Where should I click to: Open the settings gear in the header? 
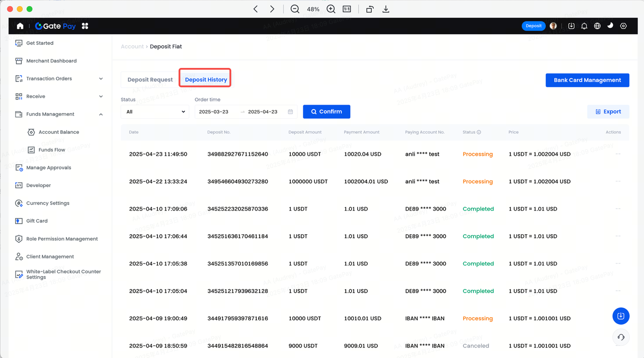pos(623,26)
